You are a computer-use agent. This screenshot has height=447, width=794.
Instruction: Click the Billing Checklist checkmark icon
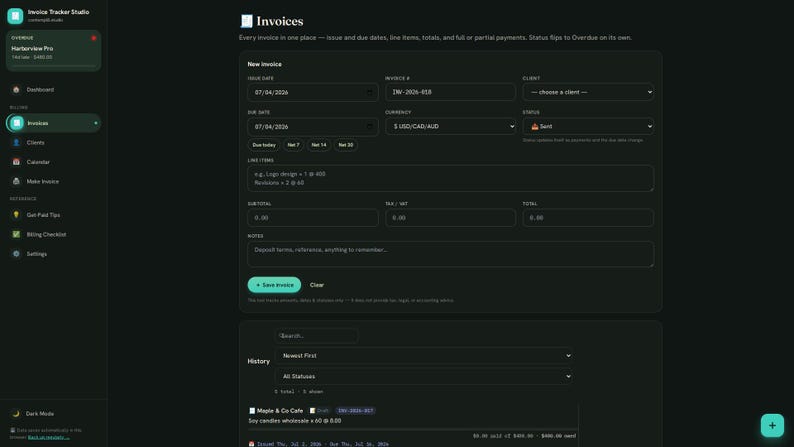click(x=16, y=234)
